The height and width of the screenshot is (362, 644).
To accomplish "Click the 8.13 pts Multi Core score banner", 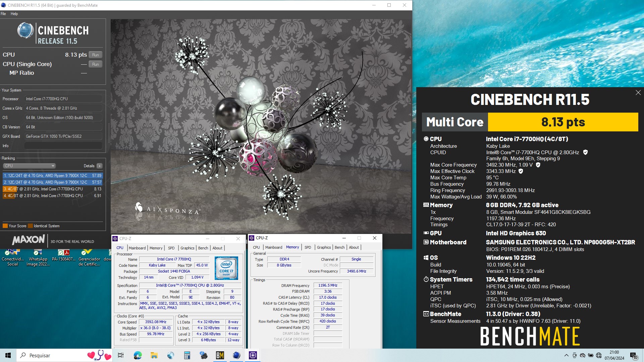I will [x=563, y=122].
